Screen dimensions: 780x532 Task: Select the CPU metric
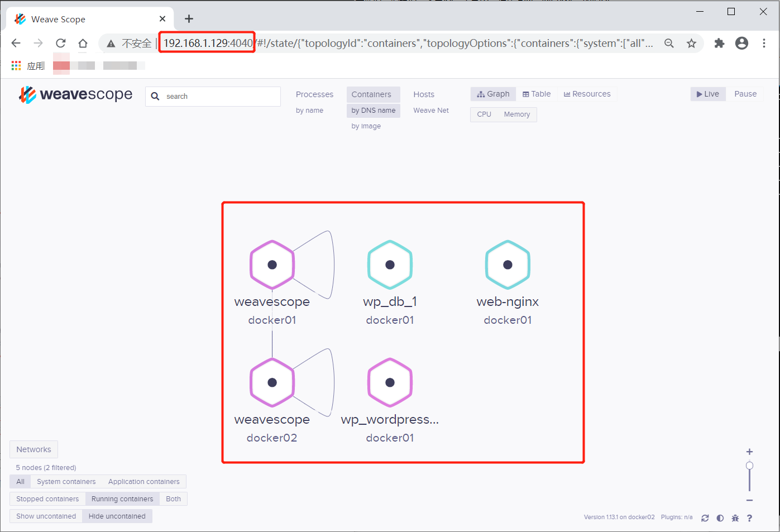coord(484,114)
